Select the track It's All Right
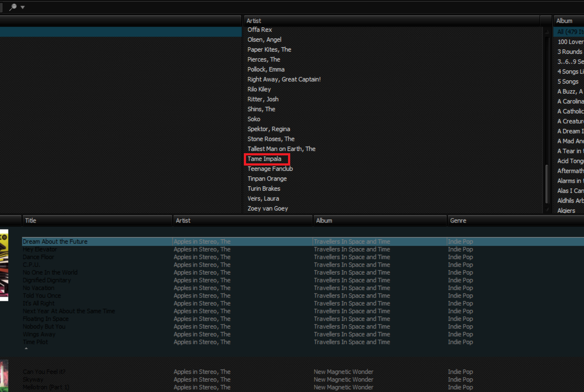The width and height of the screenshot is (584, 392). click(38, 303)
